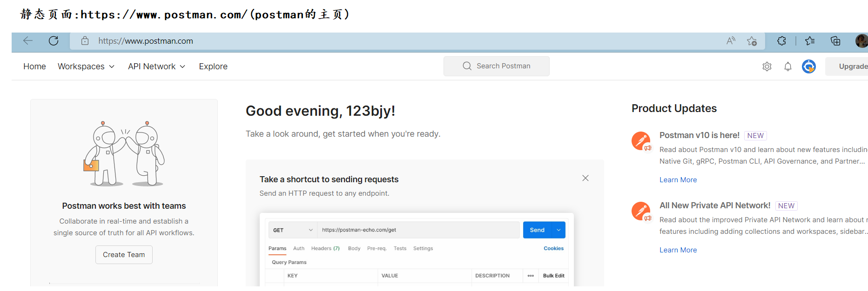Open the Workspaces dropdown menu

(86, 66)
